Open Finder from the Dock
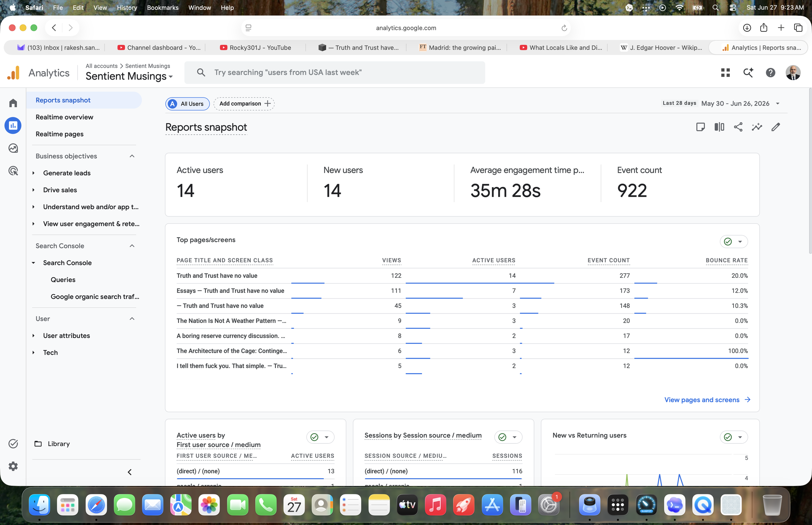Screen dimensions: 812x525 [40, 505]
